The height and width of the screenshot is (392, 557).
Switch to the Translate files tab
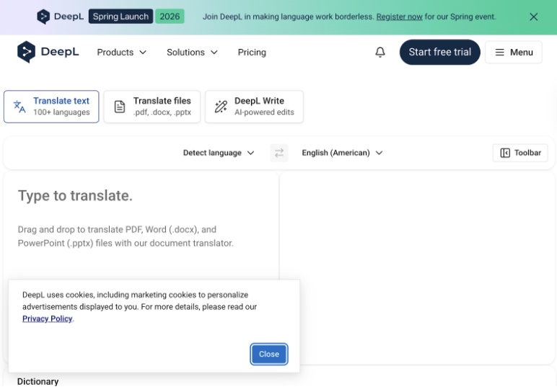click(152, 107)
